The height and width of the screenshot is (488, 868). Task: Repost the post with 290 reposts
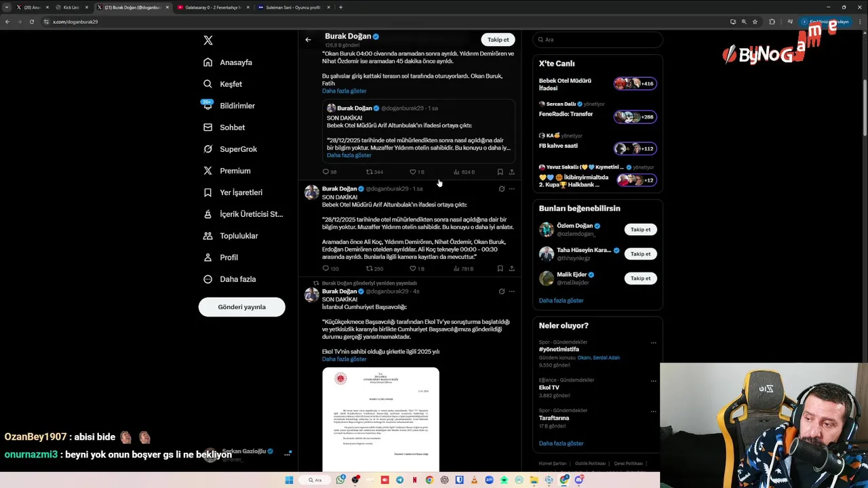pos(374,268)
